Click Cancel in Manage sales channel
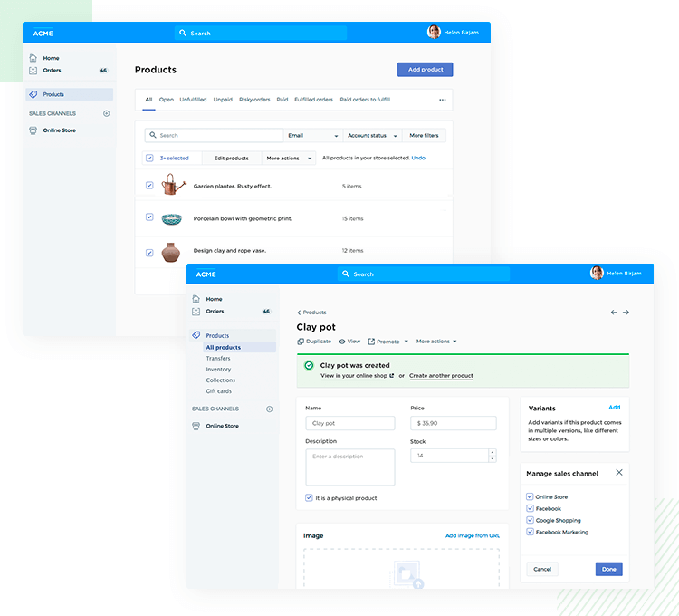The height and width of the screenshot is (616, 679). click(542, 569)
